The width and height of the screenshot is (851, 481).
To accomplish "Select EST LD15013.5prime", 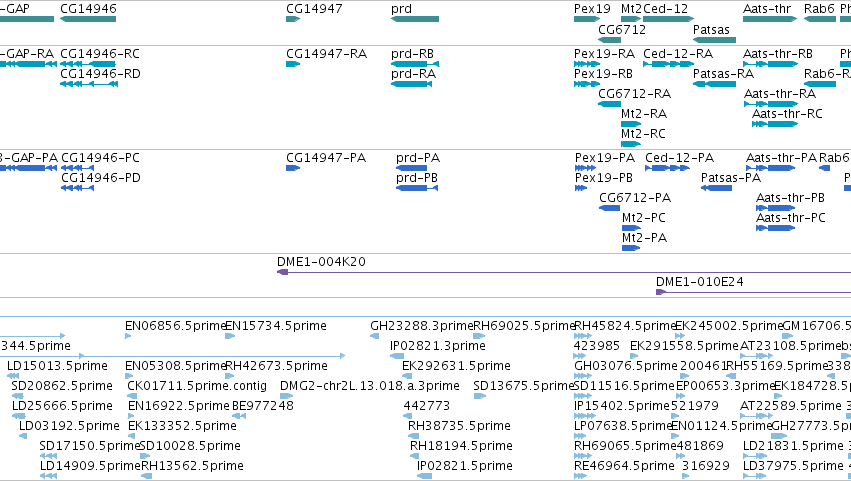I will (57, 366).
